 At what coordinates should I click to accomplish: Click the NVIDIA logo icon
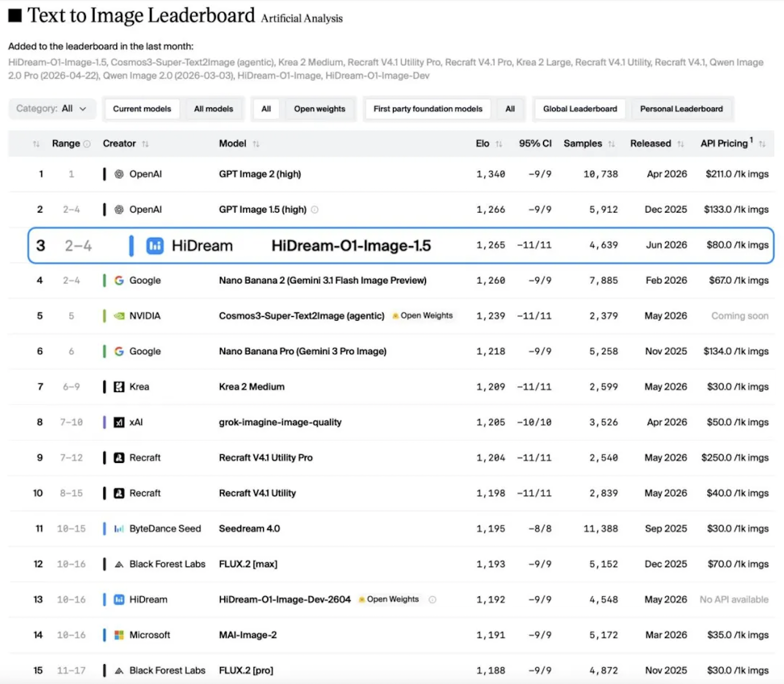(x=119, y=316)
